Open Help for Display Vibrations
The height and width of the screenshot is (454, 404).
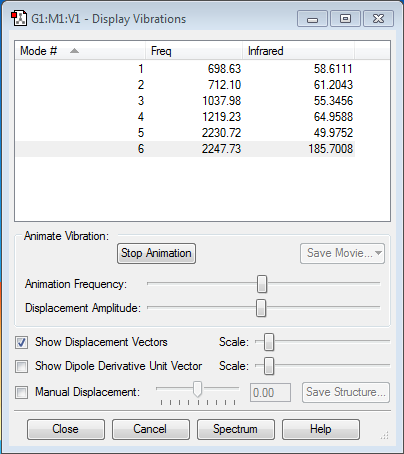tap(321, 429)
